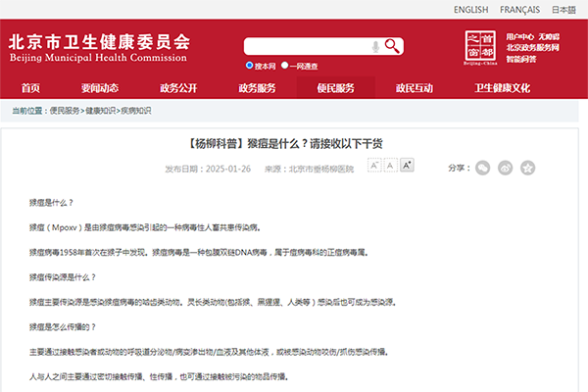Select the 一网通查 radio button
This screenshot has height=392, width=588.
(x=285, y=66)
